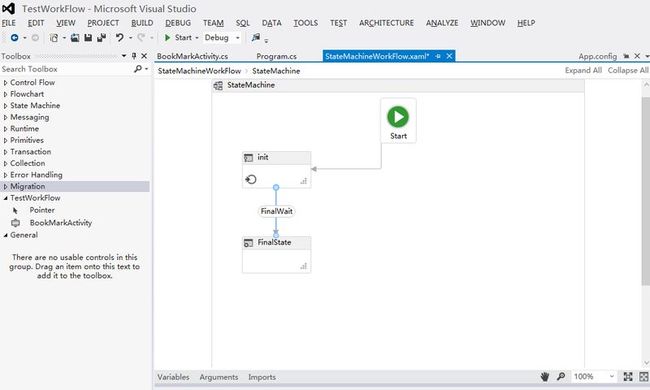650x390 pixels.
Task: Click the Collapse All link
Action: [x=628, y=70]
